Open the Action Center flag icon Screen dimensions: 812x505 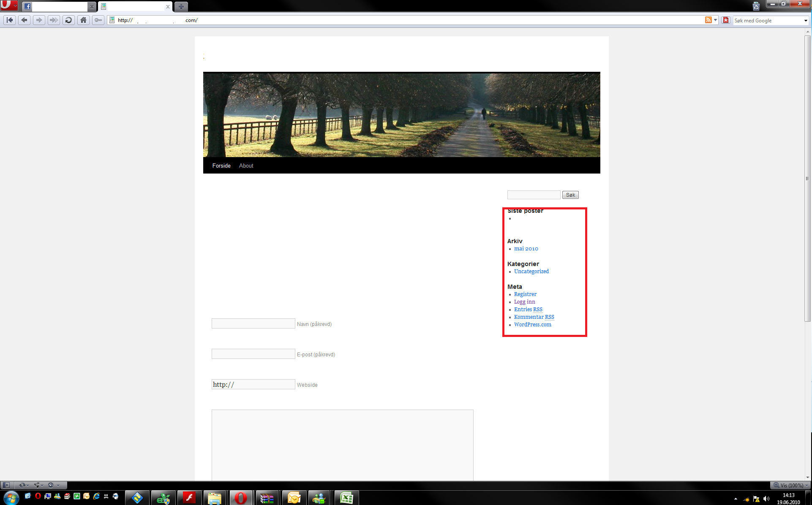pyautogui.click(x=756, y=499)
